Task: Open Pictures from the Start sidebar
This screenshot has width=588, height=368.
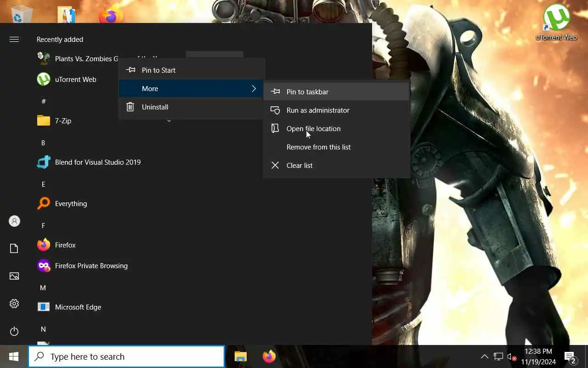Action: pos(14,276)
